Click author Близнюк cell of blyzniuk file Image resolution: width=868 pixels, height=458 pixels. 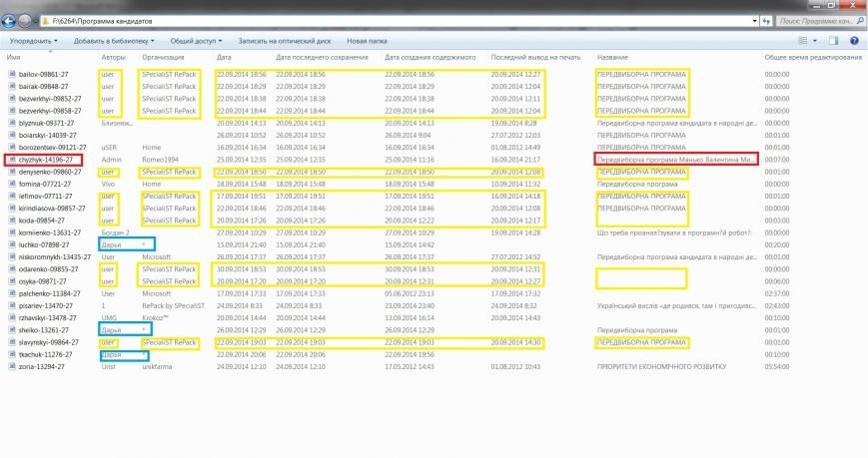pos(117,123)
